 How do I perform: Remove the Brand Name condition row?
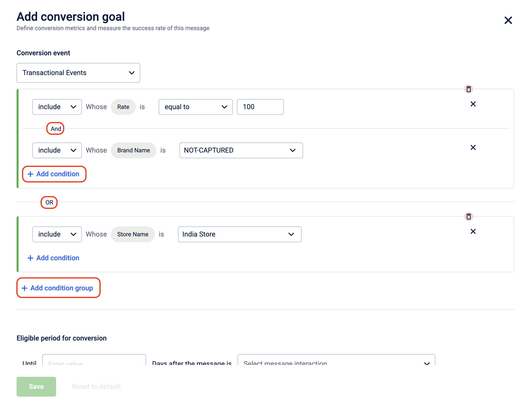473,147
